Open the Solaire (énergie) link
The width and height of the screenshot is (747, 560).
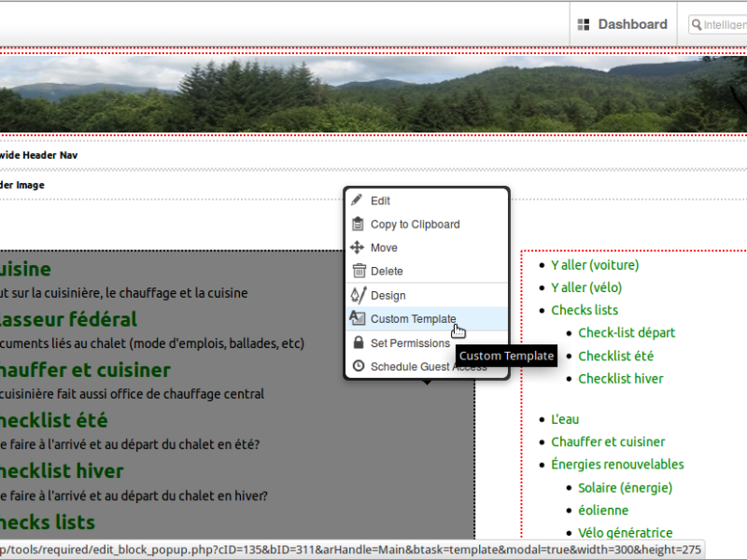625,487
